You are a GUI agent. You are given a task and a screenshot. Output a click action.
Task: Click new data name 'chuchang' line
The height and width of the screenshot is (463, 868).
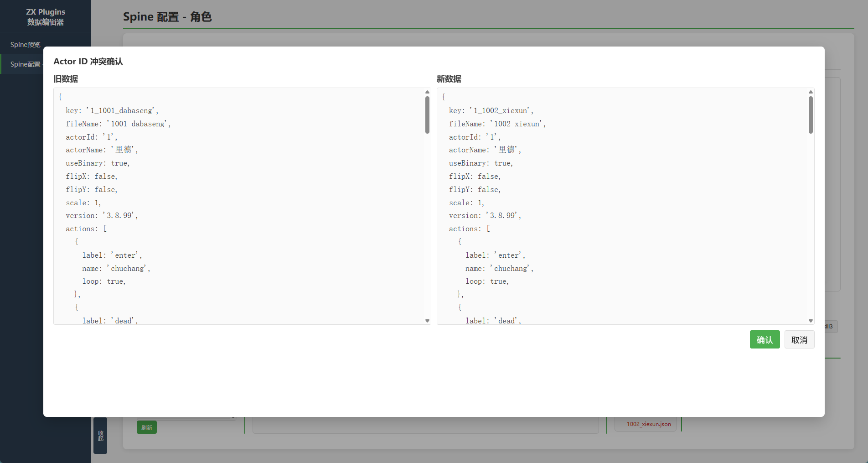click(x=500, y=268)
